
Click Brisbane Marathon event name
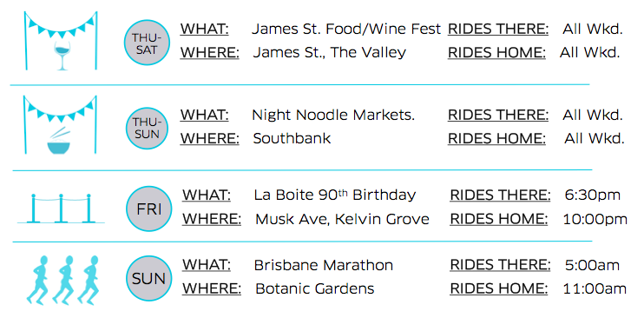pos(323,265)
